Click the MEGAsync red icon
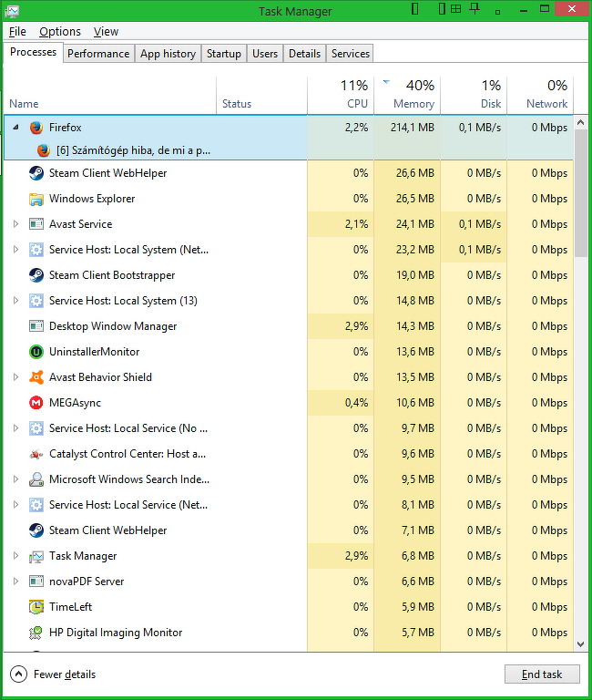Screen dimensions: 592x700 pos(36,403)
